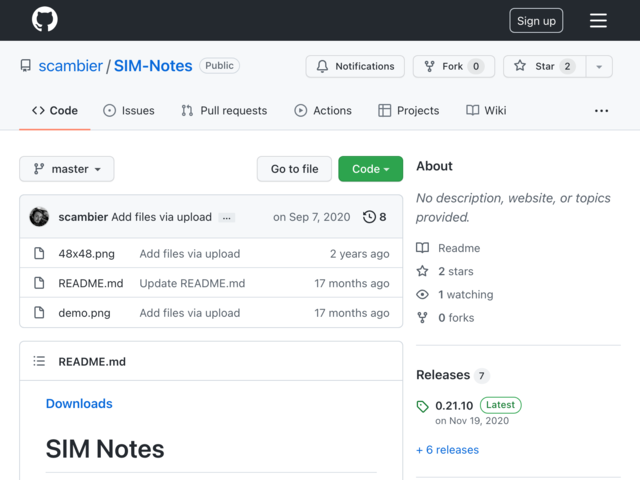Expand the green Code dropdown
This screenshot has width=640, height=480.
[x=371, y=169]
